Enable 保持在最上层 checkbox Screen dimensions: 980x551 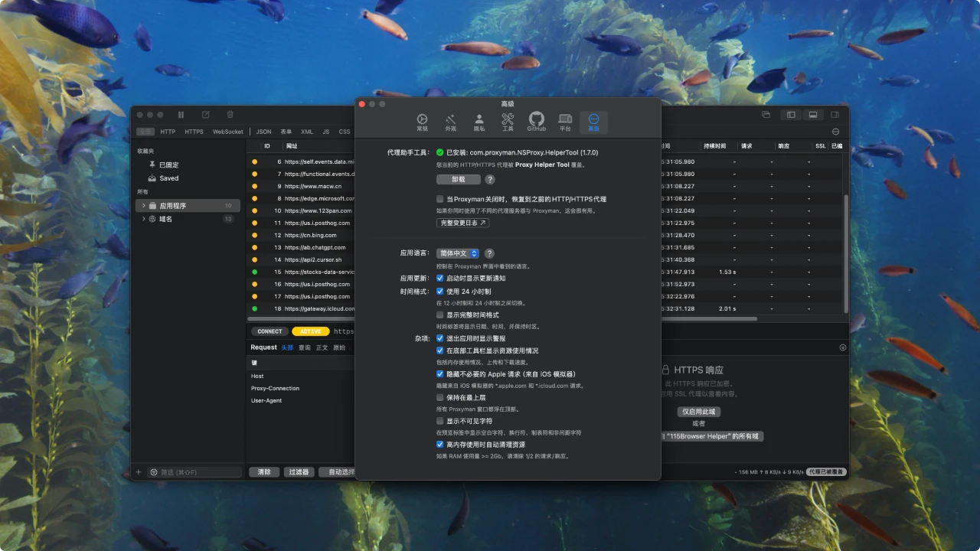440,398
